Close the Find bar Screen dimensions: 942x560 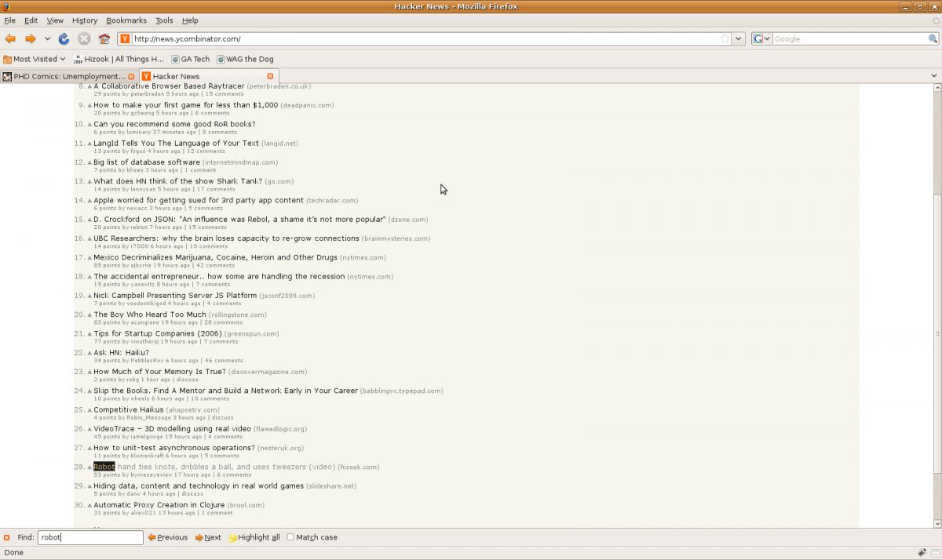(x=7, y=537)
